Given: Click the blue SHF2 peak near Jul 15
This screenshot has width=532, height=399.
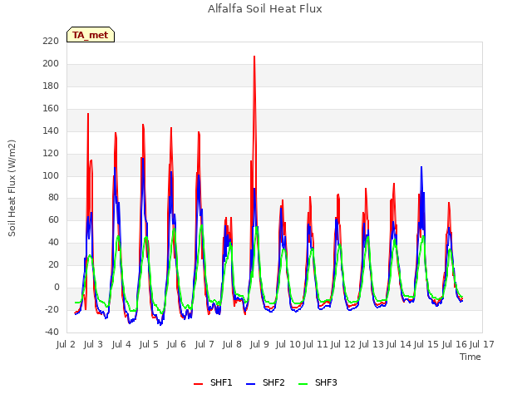Looking at the screenshot, I should [421, 167].
